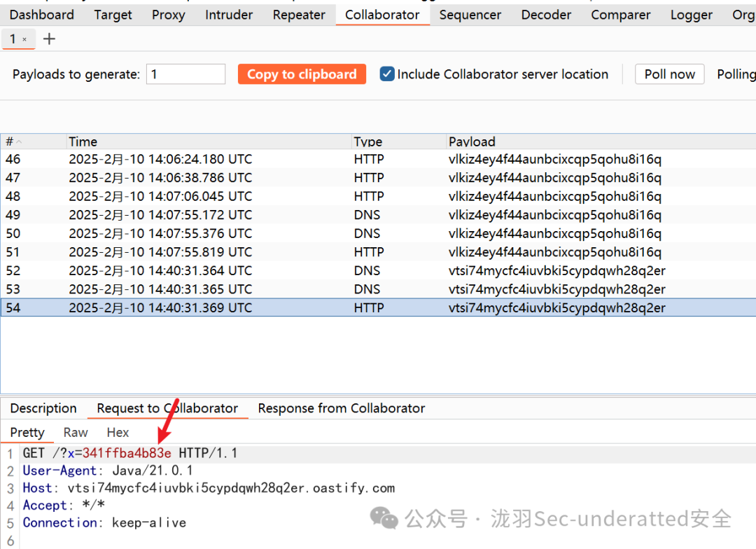Switch to Pretty view
Image resolution: width=756 pixels, height=549 pixels.
click(x=27, y=432)
